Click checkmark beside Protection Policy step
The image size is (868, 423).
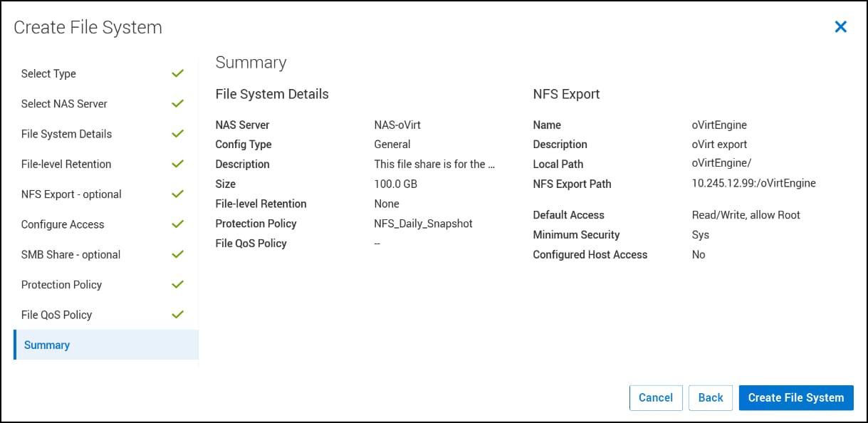click(178, 284)
